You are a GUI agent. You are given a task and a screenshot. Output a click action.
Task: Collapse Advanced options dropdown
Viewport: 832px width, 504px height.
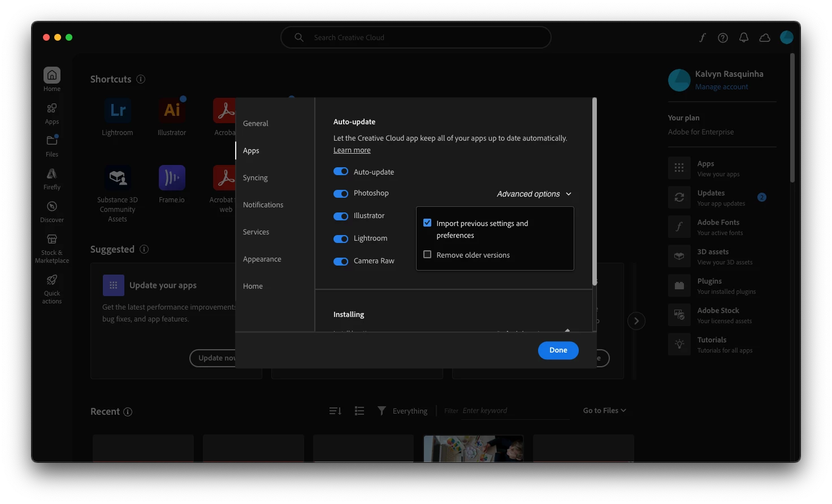pyautogui.click(x=534, y=194)
